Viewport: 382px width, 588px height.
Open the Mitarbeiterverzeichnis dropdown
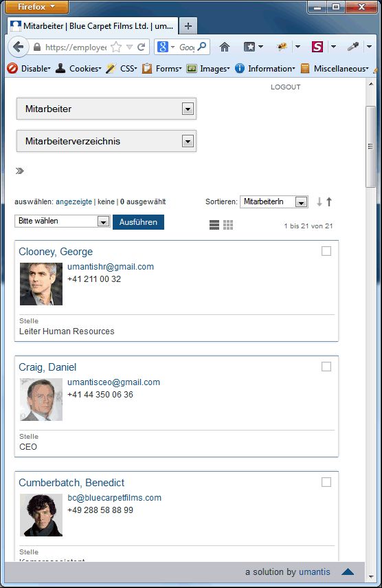tap(106, 141)
